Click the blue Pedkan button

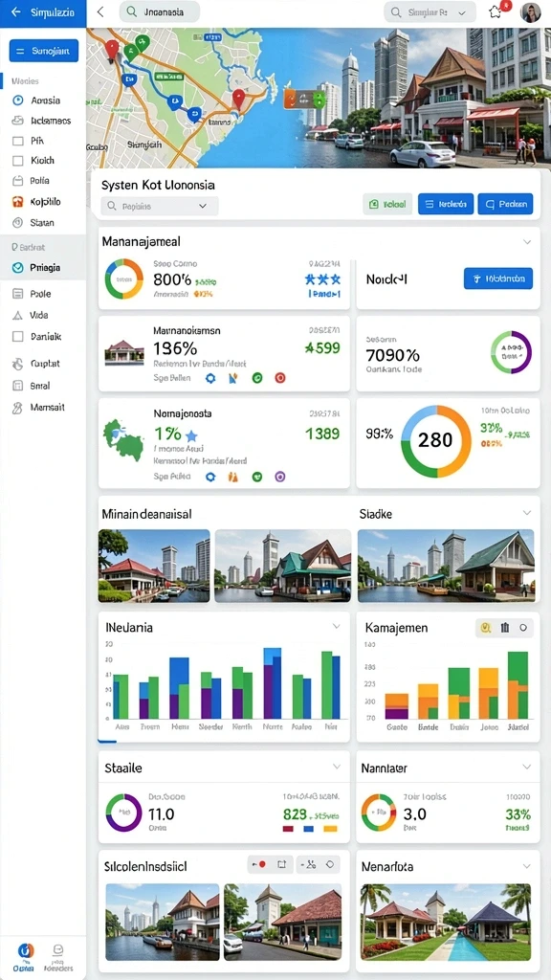[x=505, y=204]
